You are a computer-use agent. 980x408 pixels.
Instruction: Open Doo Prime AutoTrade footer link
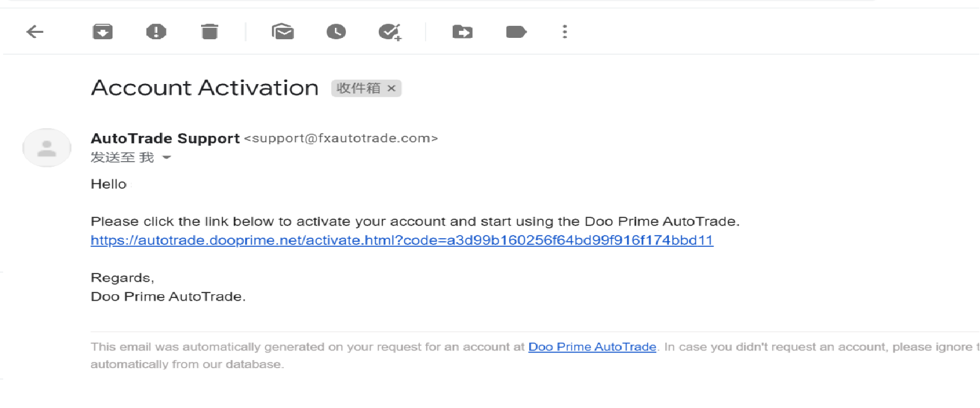click(x=592, y=347)
